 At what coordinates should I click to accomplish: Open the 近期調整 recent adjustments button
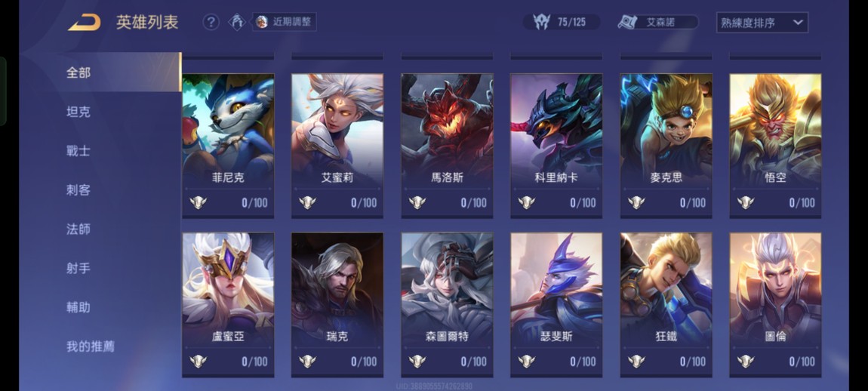285,22
